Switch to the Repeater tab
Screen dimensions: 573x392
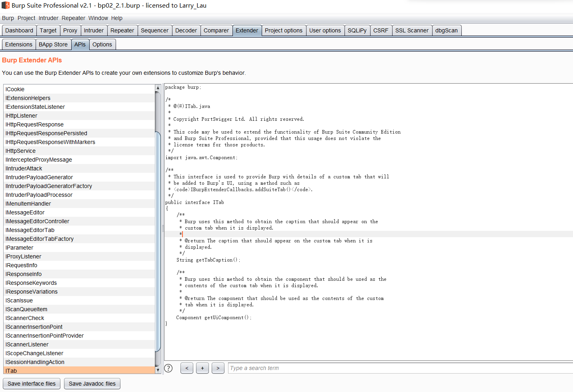pyautogui.click(x=122, y=30)
